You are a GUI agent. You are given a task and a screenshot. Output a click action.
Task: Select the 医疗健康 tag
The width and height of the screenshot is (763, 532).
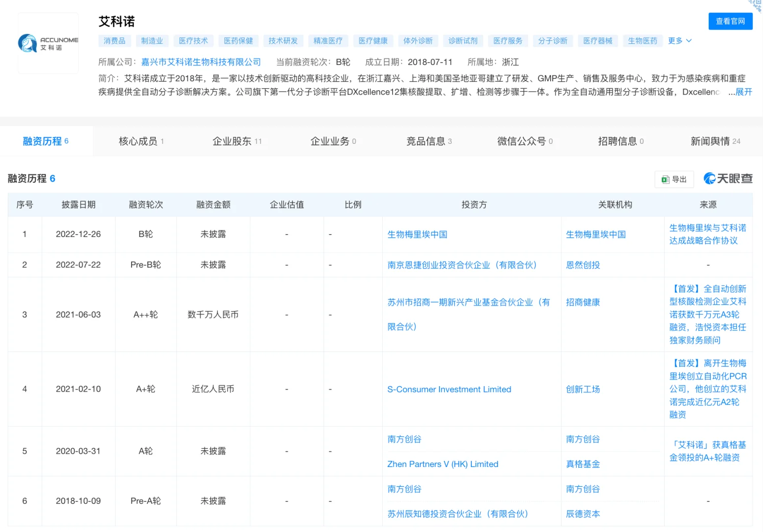coord(373,41)
